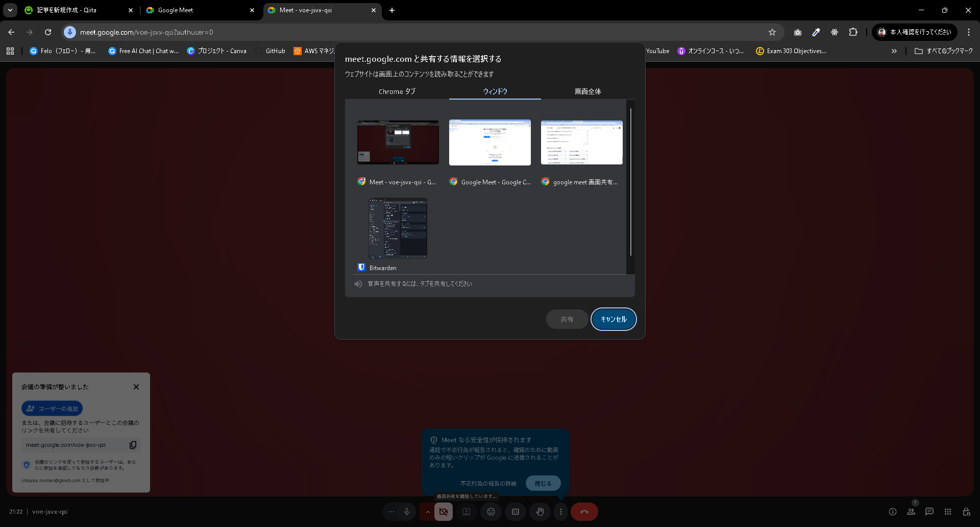
Task: Click the camera screenshot extension icon
Action: coord(798,32)
